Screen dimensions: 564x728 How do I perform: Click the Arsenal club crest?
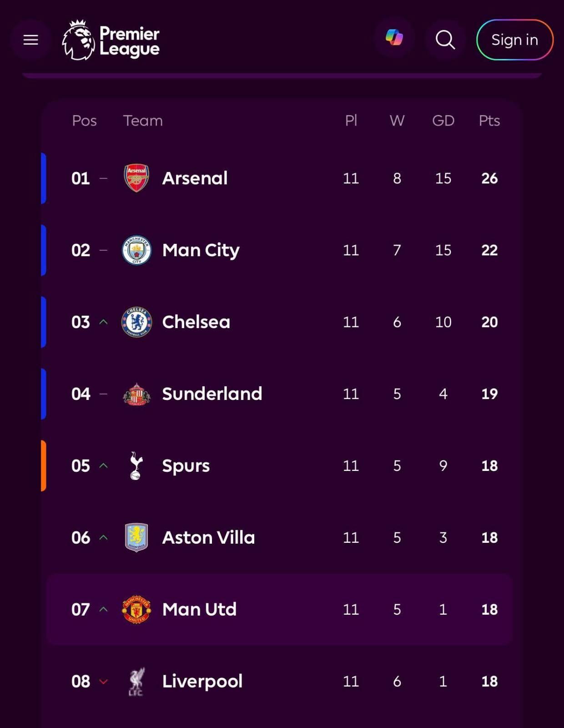136,178
